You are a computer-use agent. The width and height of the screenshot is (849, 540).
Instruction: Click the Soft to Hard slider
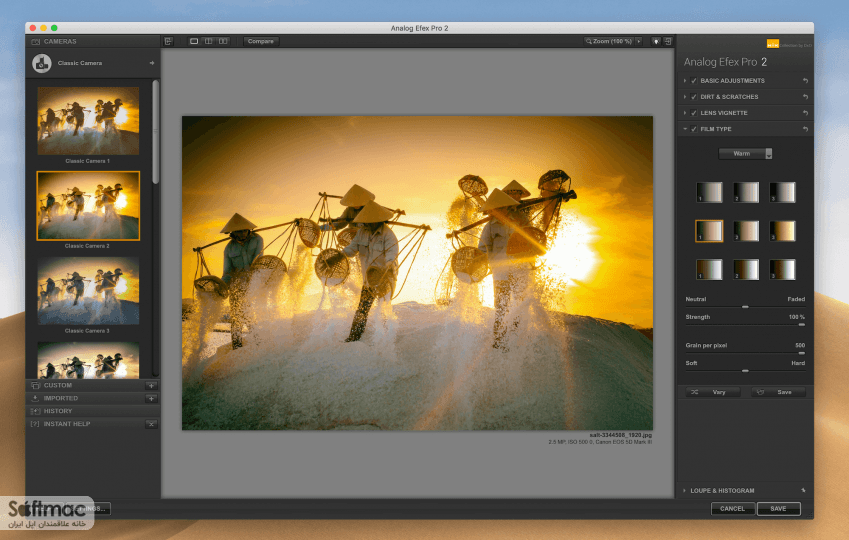(x=745, y=371)
